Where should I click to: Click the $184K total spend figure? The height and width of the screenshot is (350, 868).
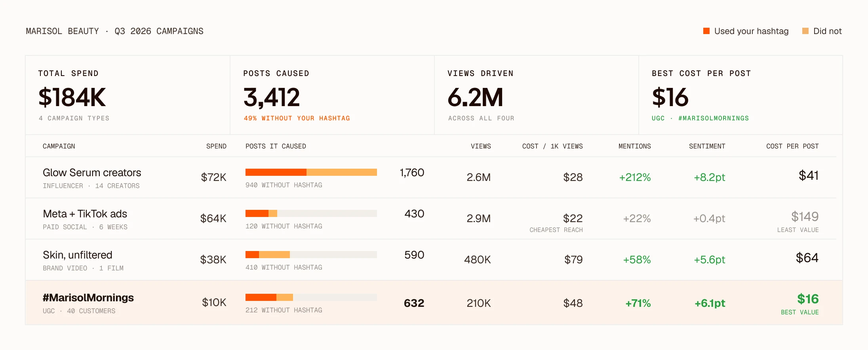pyautogui.click(x=72, y=97)
